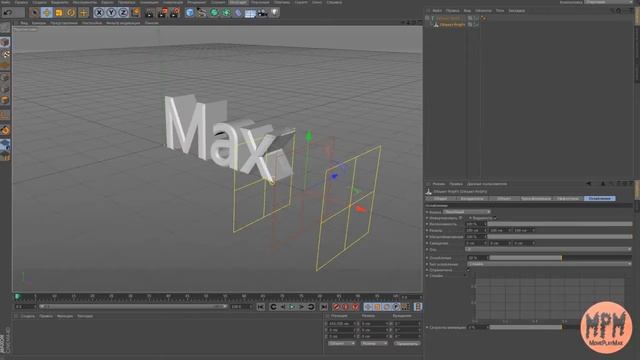
Task: Click go to start of animation button
Action: tap(260, 307)
